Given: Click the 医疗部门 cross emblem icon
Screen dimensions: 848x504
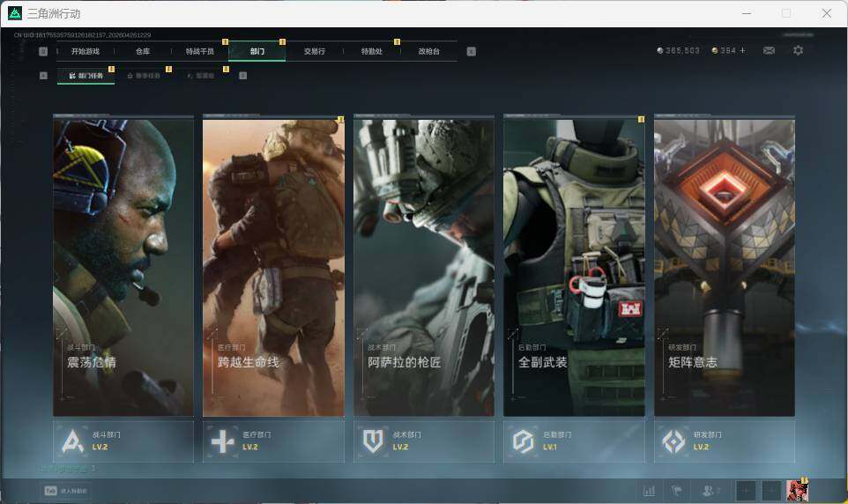Looking at the screenshot, I should point(223,441).
